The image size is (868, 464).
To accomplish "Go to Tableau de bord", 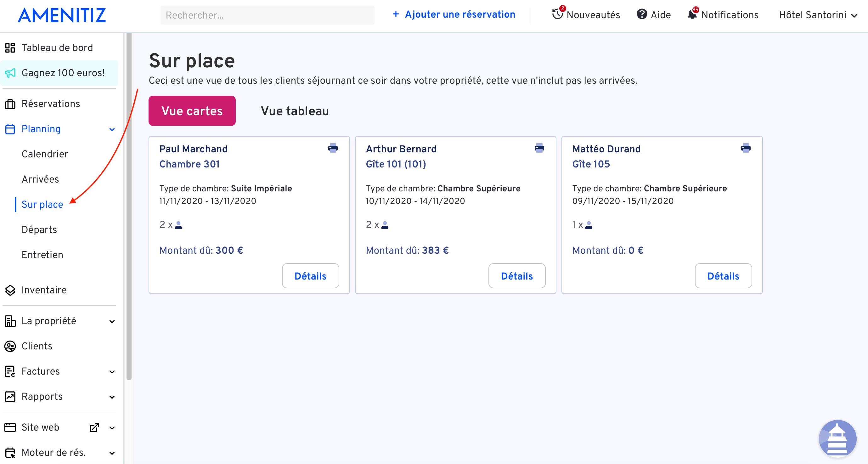I will [57, 48].
